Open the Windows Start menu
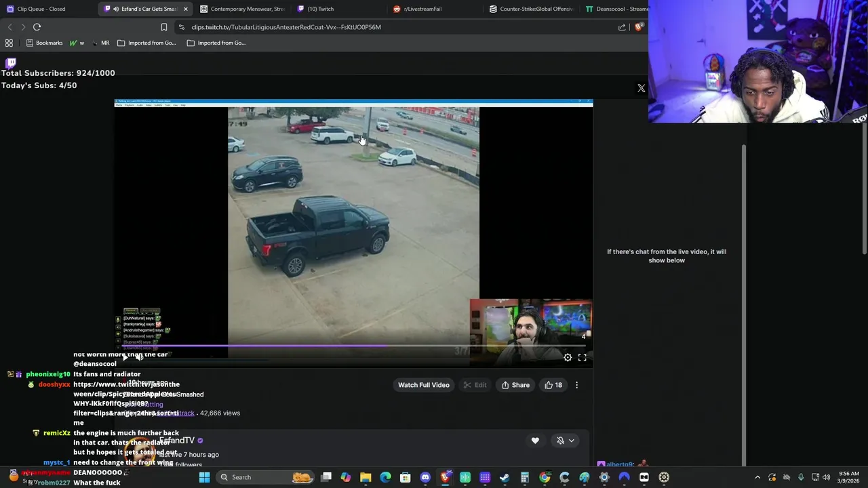 click(204, 477)
